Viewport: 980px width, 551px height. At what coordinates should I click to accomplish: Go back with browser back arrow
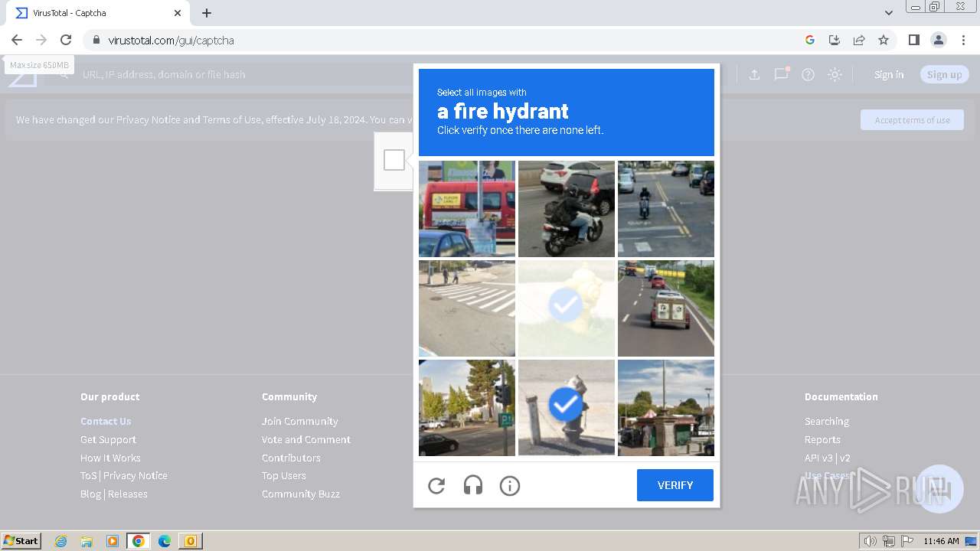click(17, 40)
